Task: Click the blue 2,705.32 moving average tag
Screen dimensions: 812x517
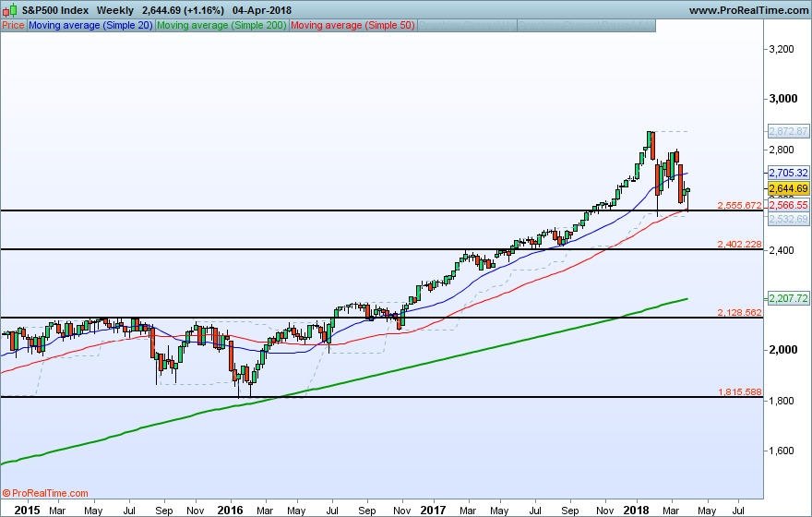Action: point(788,173)
